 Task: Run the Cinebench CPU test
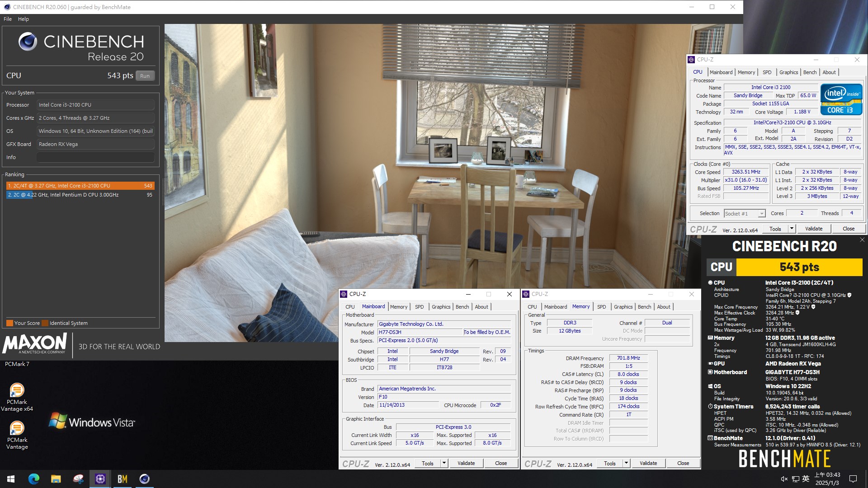click(145, 76)
